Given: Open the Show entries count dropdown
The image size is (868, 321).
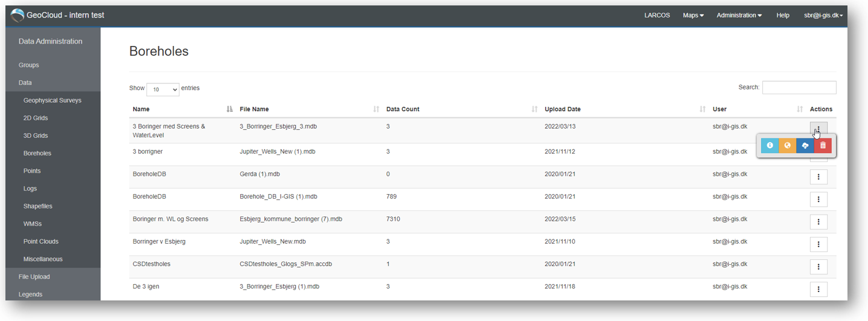Looking at the screenshot, I should coord(163,89).
